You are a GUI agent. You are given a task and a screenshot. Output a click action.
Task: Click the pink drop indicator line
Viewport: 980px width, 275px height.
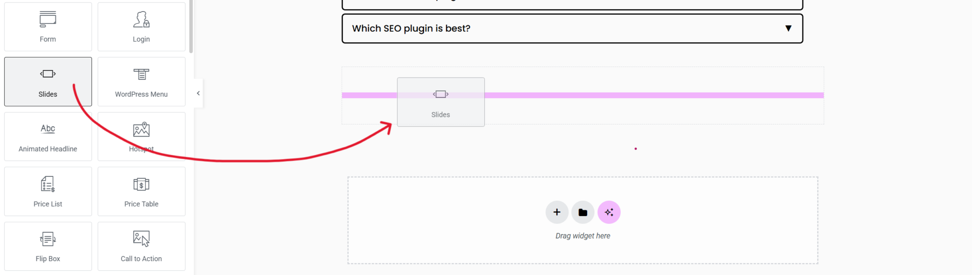click(651, 95)
